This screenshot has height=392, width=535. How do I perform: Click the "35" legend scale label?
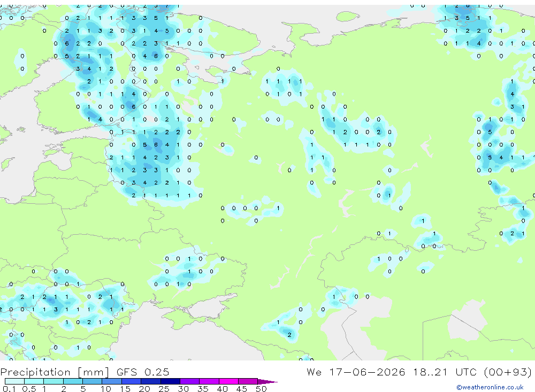click(x=203, y=389)
